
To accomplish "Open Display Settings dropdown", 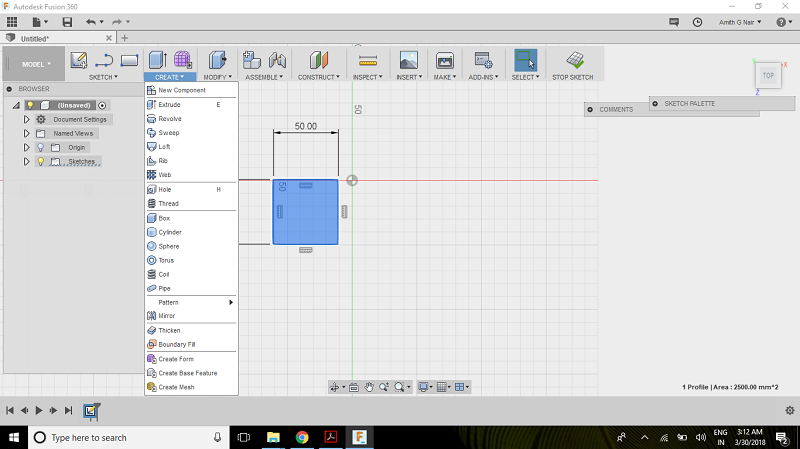I will click(x=425, y=387).
